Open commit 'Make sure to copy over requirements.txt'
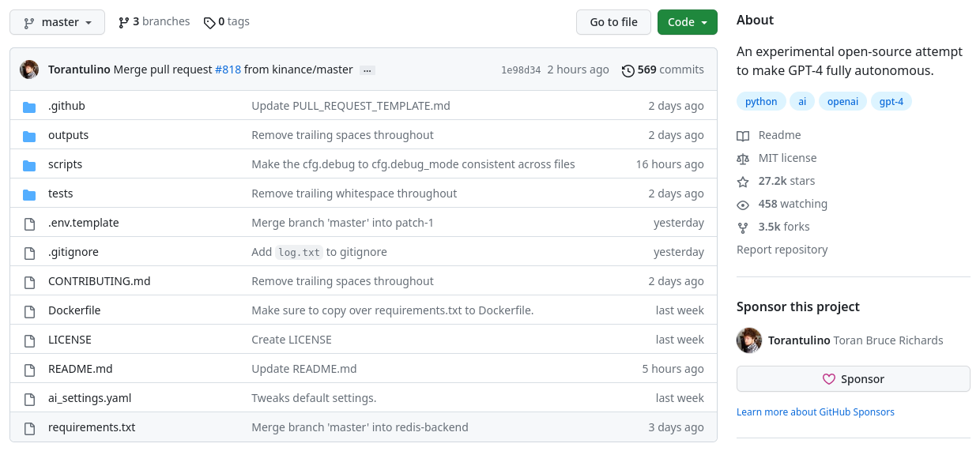Viewport: 980px width, 451px height. [393, 310]
